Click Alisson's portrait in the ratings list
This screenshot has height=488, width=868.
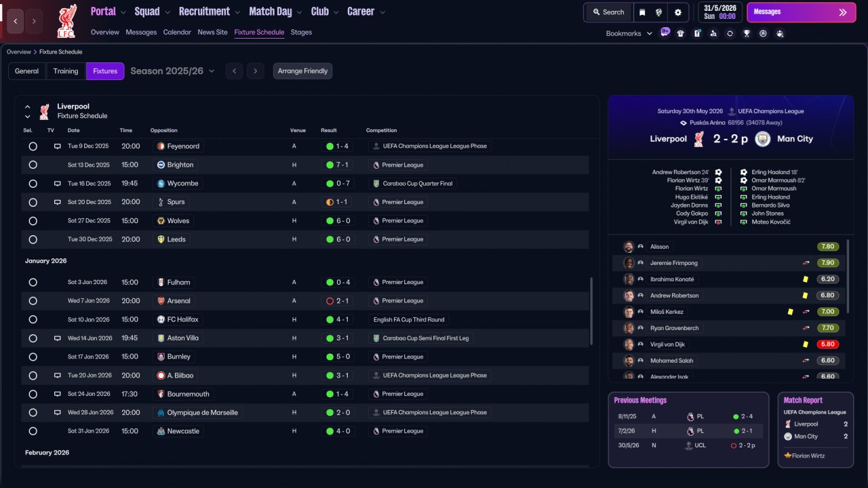(x=629, y=247)
